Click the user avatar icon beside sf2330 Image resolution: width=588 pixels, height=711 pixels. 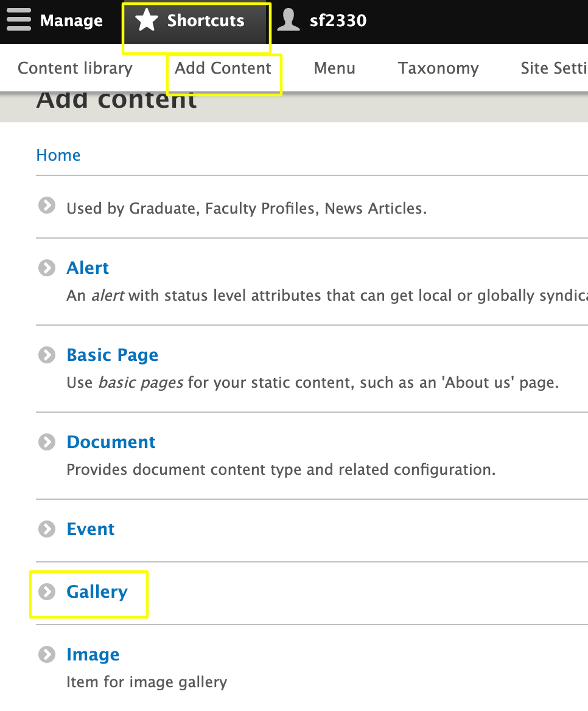point(289,19)
